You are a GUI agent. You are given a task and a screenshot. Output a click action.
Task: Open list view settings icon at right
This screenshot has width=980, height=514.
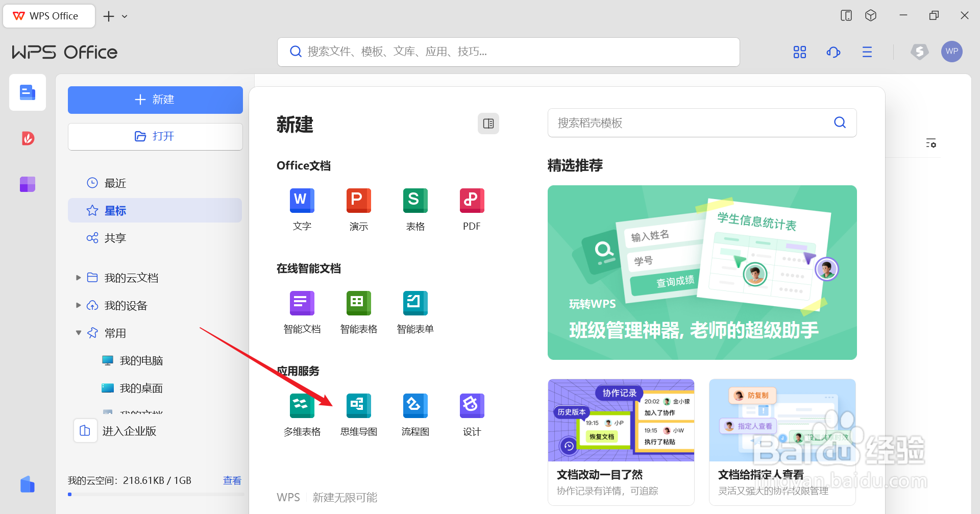coord(932,143)
